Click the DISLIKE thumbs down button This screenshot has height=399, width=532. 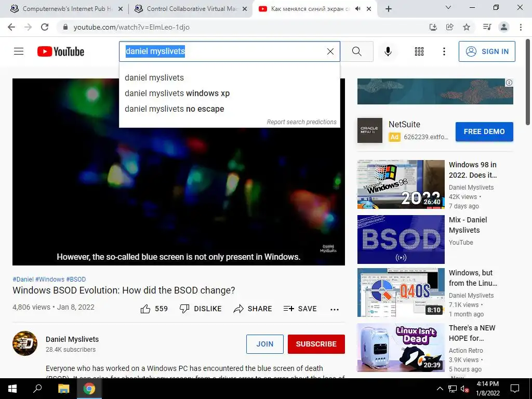pos(201,309)
